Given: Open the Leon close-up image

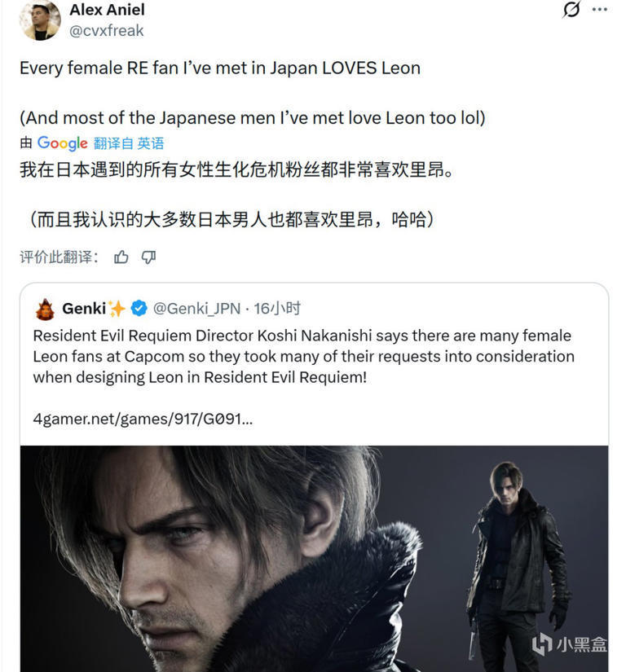Looking at the screenshot, I should 314,559.
